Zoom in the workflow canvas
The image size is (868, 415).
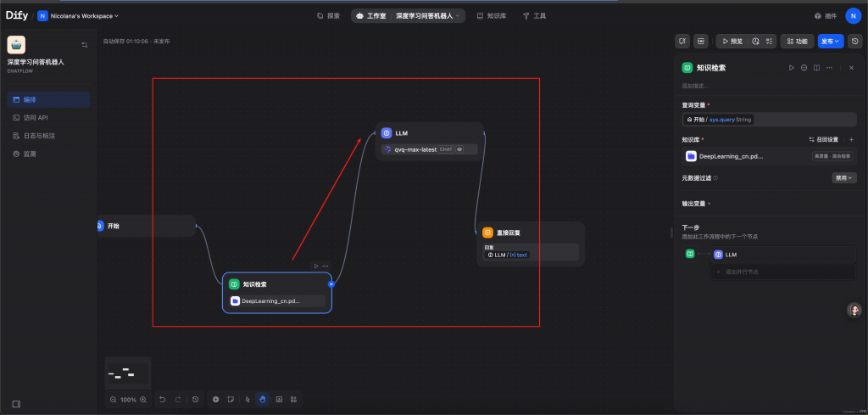pos(143,399)
